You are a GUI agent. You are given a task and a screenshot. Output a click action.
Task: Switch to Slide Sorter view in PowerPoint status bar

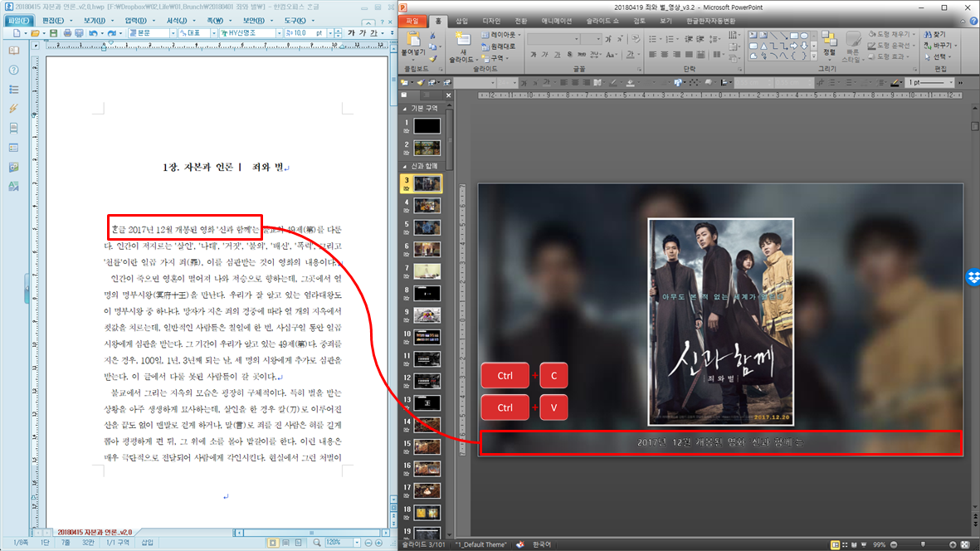pos(845,544)
